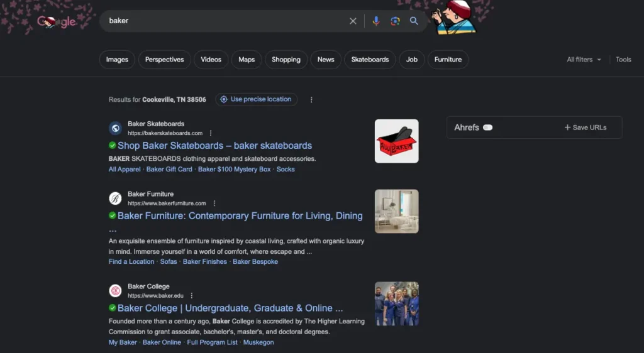Viewport: 644px width, 353px height.
Task: Click the Ahrefs label in the side panel
Action: (467, 128)
